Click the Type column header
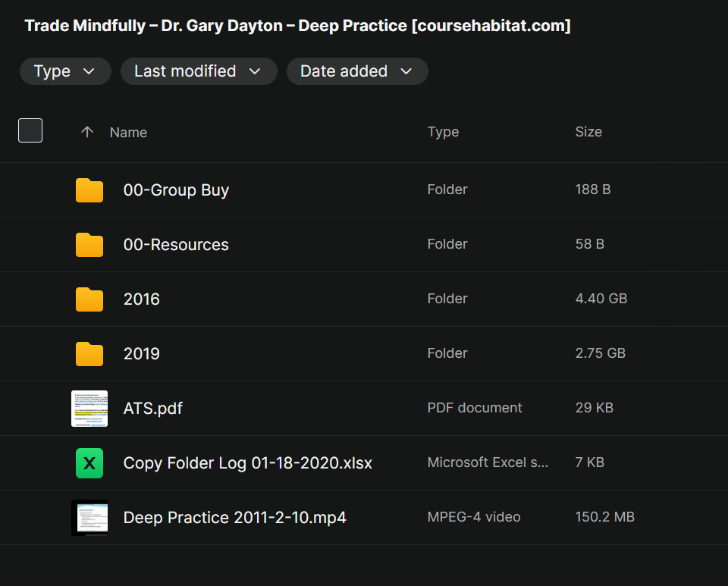 click(x=443, y=132)
